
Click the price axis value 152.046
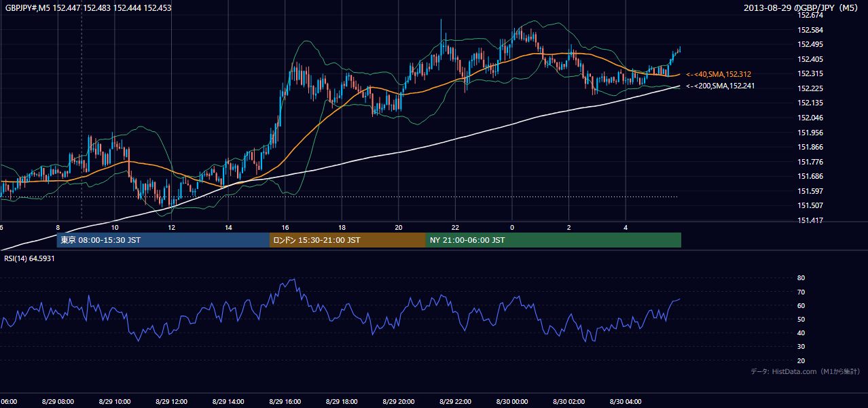810,118
